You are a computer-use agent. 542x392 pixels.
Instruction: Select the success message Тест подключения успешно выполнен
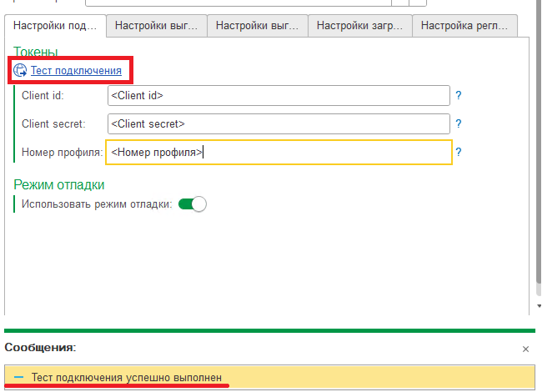pyautogui.click(x=127, y=378)
